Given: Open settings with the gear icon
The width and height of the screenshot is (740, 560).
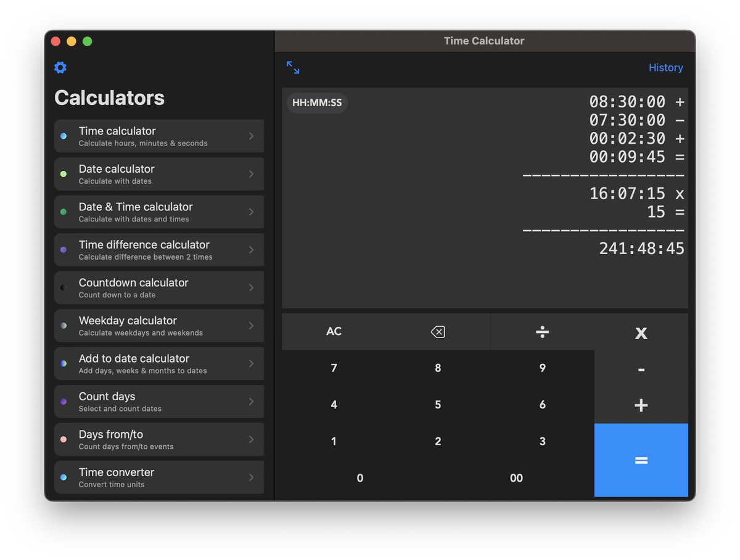Looking at the screenshot, I should [60, 68].
